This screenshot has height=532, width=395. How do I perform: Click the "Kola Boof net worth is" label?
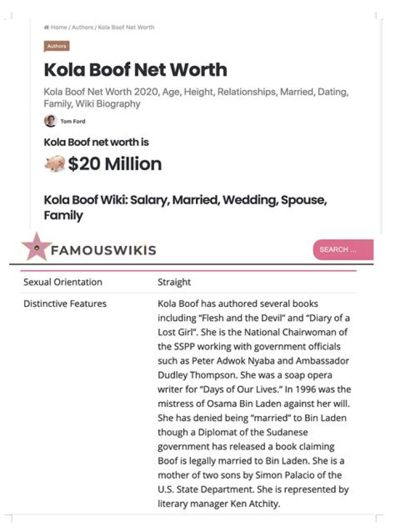point(96,143)
